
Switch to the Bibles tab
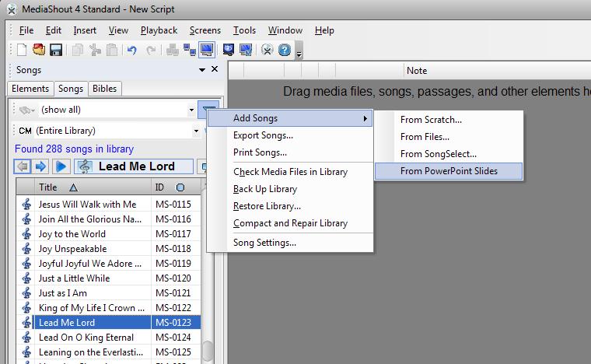pyautogui.click(x=104, y=89)
